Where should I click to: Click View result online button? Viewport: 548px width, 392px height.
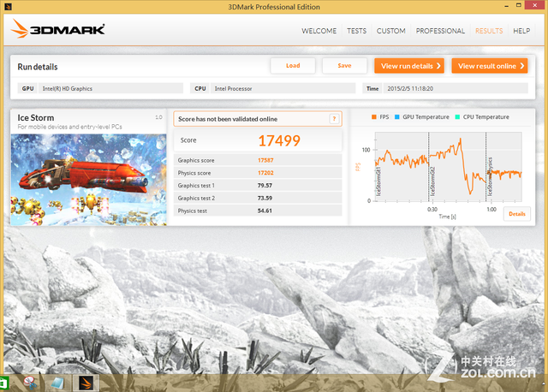pyautogui.click(x=490, y=66)
